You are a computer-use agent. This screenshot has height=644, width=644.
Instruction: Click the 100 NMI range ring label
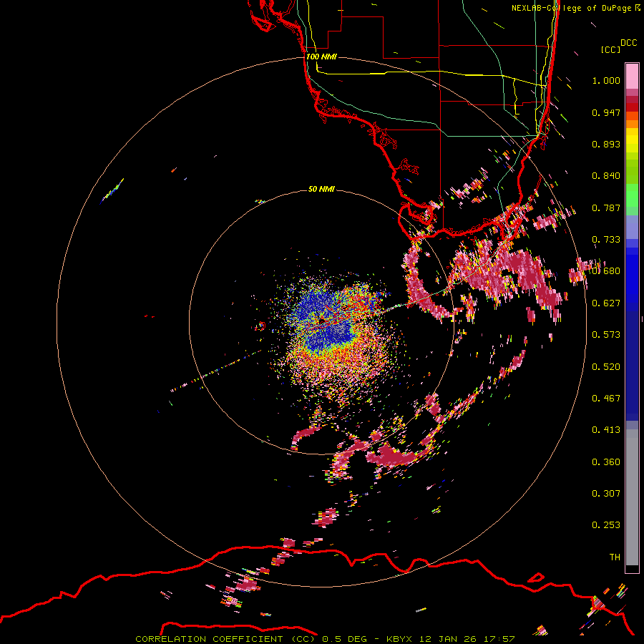(x=321, y=57)
